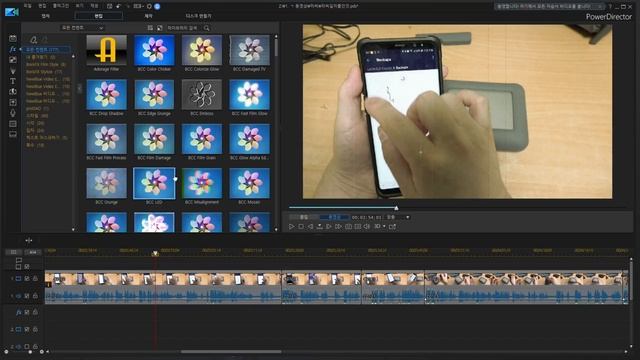Open the 3D mode dropdown arrow
This screenshot has width=640, height=360.
click(x=384, y=226)
